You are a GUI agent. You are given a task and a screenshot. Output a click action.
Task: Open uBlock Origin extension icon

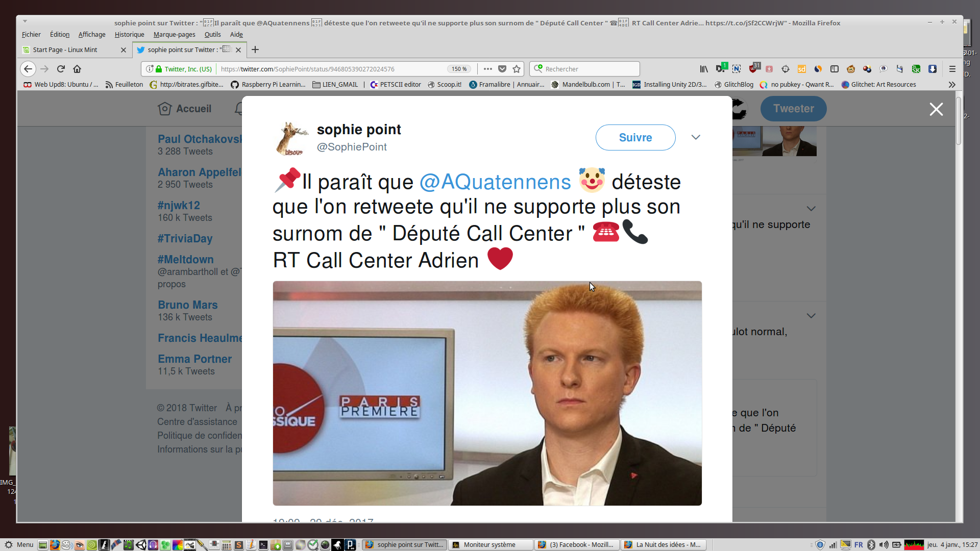753,68
